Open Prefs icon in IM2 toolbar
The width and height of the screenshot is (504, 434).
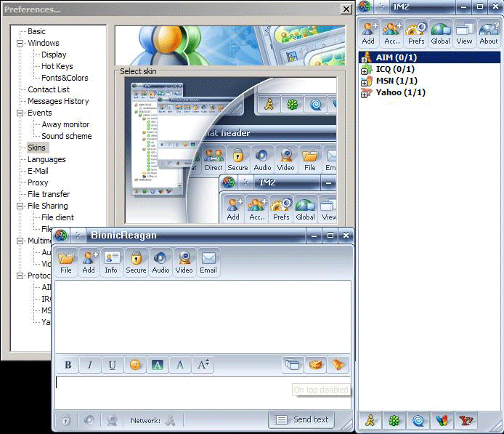tap(416, 33)
